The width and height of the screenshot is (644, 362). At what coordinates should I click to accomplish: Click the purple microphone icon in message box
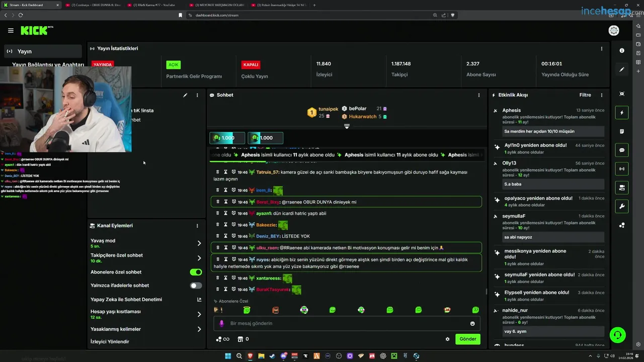[221, 323]
